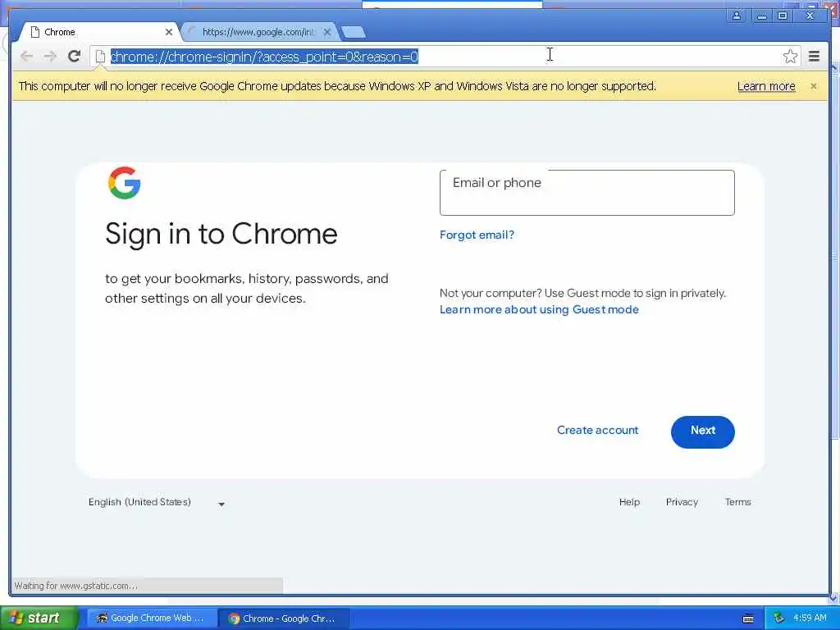Click the page info icon in address bar
The width and height of the screenshot is (840, 630).
99,57
